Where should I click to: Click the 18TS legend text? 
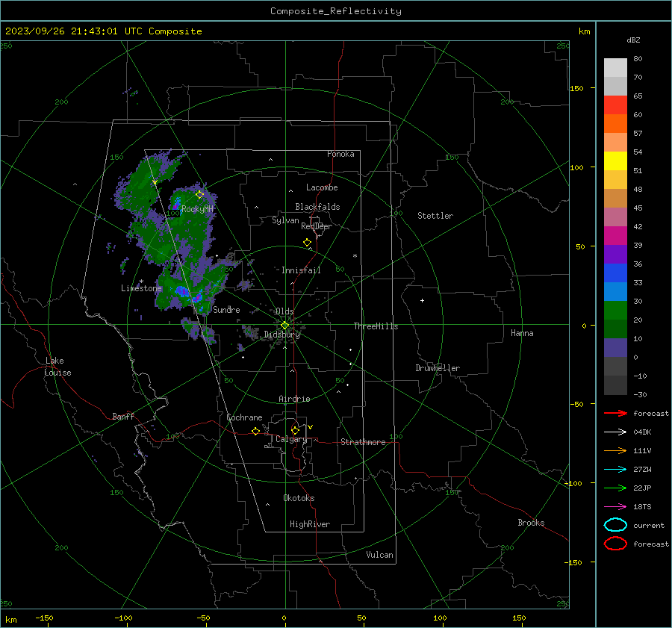[642, 507]
